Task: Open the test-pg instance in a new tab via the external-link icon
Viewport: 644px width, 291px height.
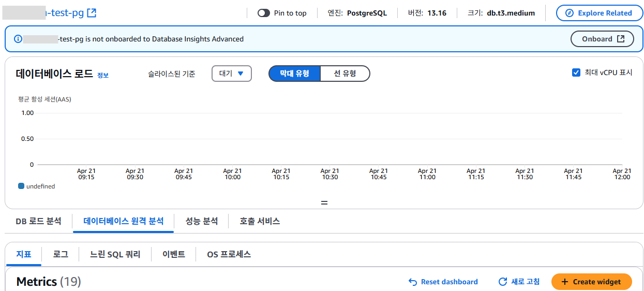Action: 92,13
